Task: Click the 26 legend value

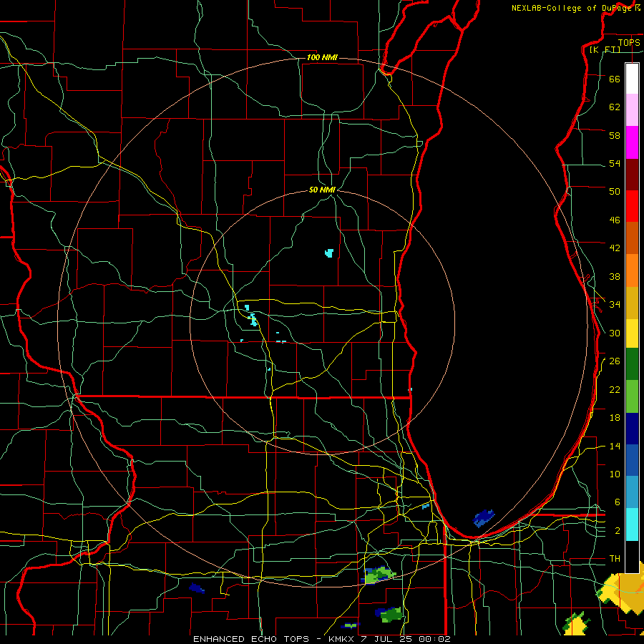Action: [615, 361]
